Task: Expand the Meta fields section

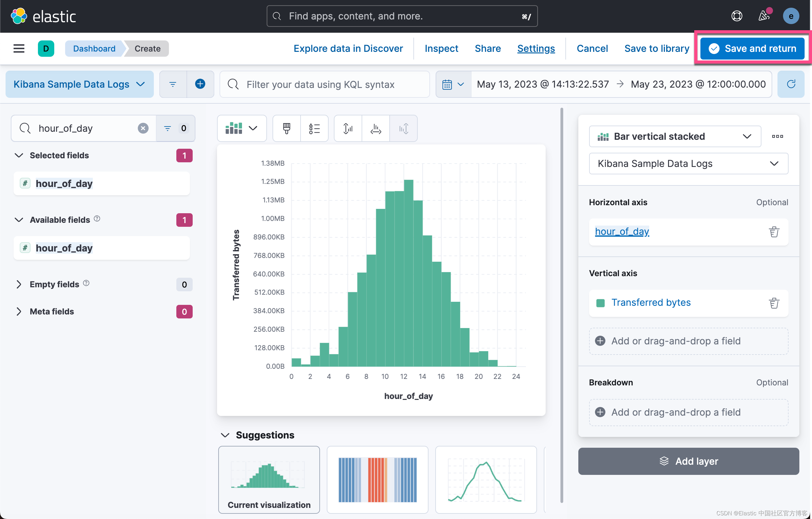Action: pyautogui.click(x=19, y=311)
